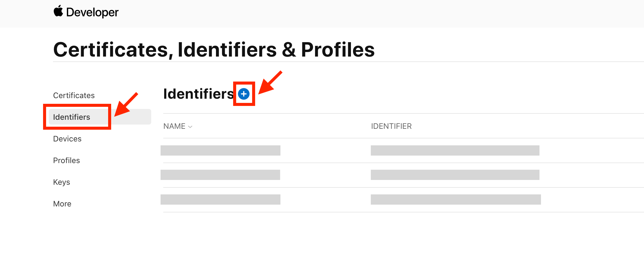Click the NAME column header text
This screenshot has height=263, width=644.
tap(174, 126)
